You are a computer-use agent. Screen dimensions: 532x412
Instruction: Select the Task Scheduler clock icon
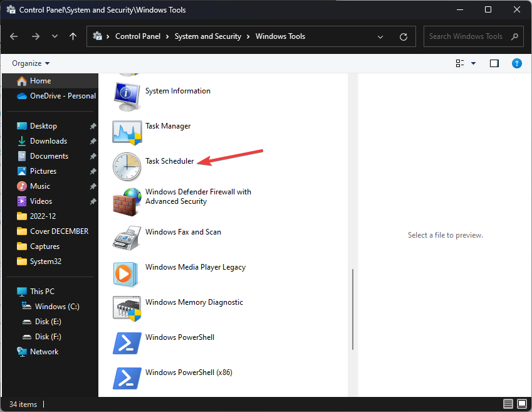(x=127, y=166)
